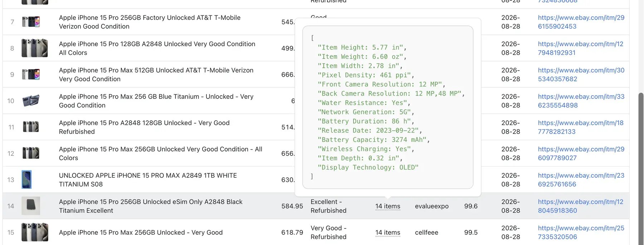The image size is (644, 245).
Task: Select title "Apple iPhone 15 Pro 256GB Factory Unlocked"
Action: [x=150, y=22]
